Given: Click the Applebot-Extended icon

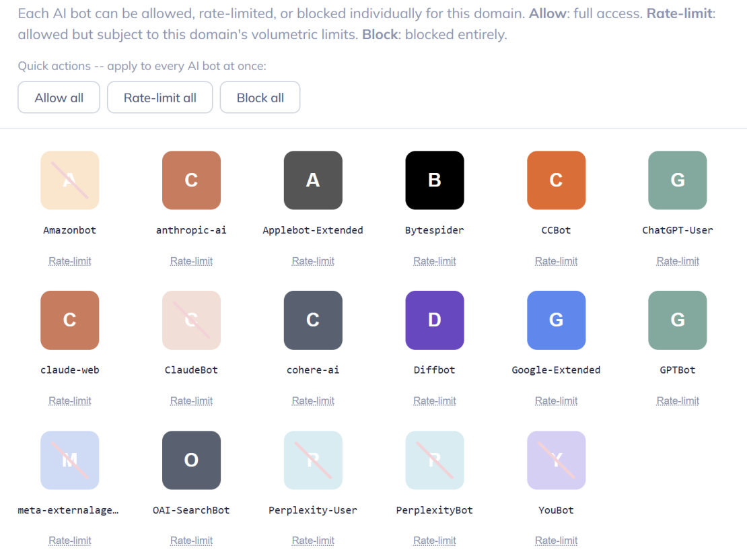Looking at the screenshot, I should pos(313,180).
